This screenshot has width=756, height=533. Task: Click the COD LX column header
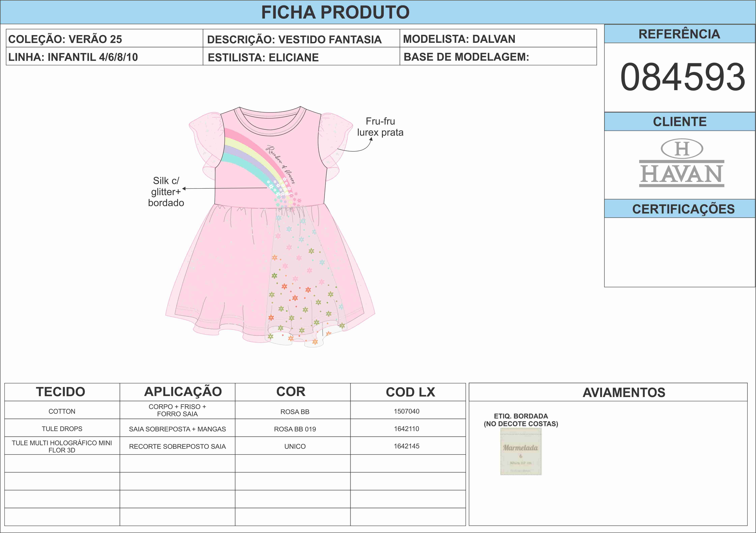pos(410,392)
